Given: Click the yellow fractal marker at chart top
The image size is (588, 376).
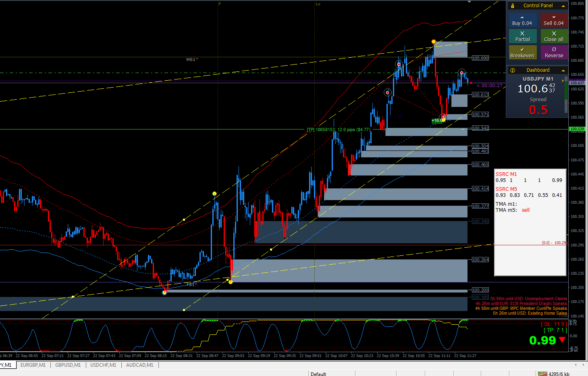Looking at the screenshot, I should [x=434, y=42].
